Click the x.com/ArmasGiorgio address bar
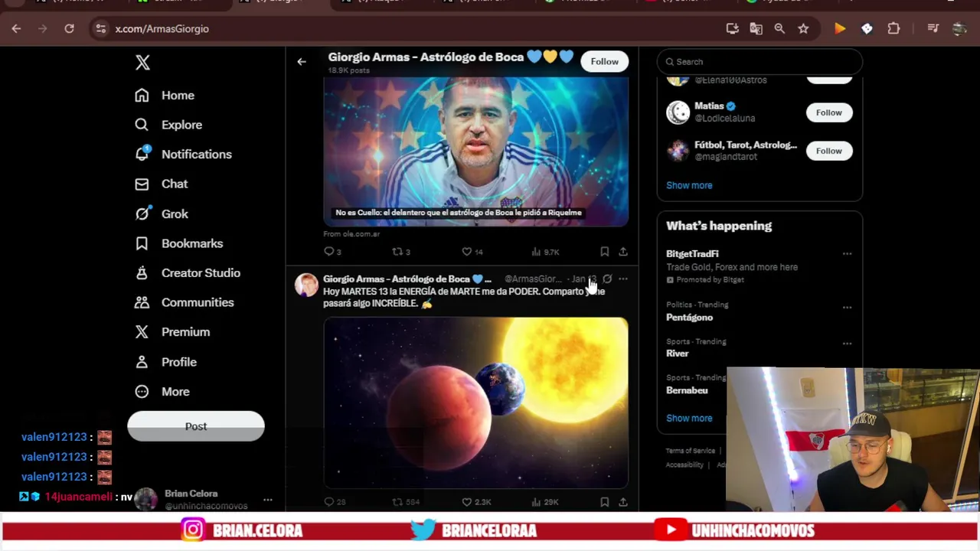Viewport: 980px width, 551px height. click(162, 29)
